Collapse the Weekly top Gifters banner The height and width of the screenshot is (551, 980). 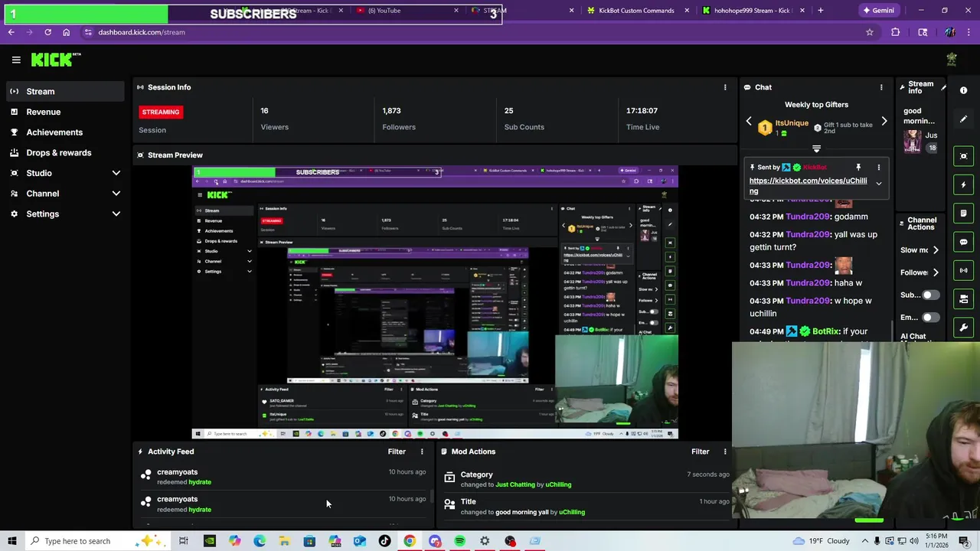816,148
